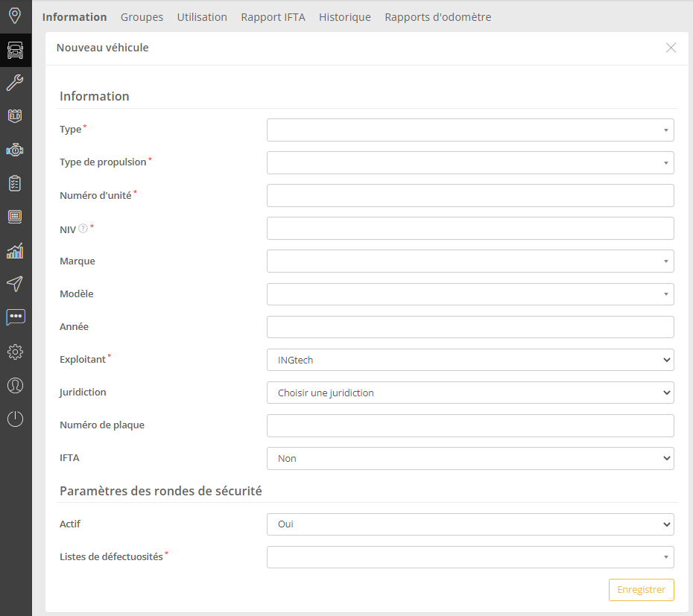Image resolution: width=693 pixels, height=616 pixels.
Task: Click the NIV help question mark icon
Action: click(x=83, y=229)
